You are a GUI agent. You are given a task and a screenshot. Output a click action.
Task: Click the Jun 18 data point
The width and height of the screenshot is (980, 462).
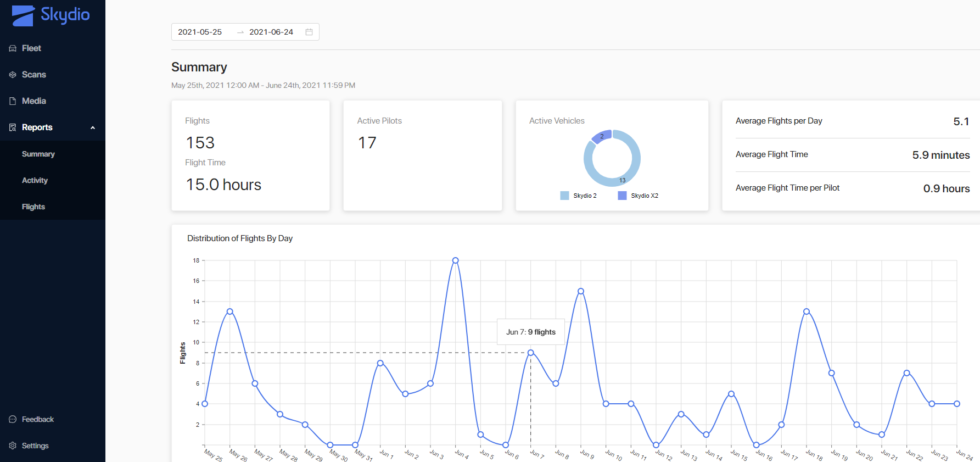(807, 311)
